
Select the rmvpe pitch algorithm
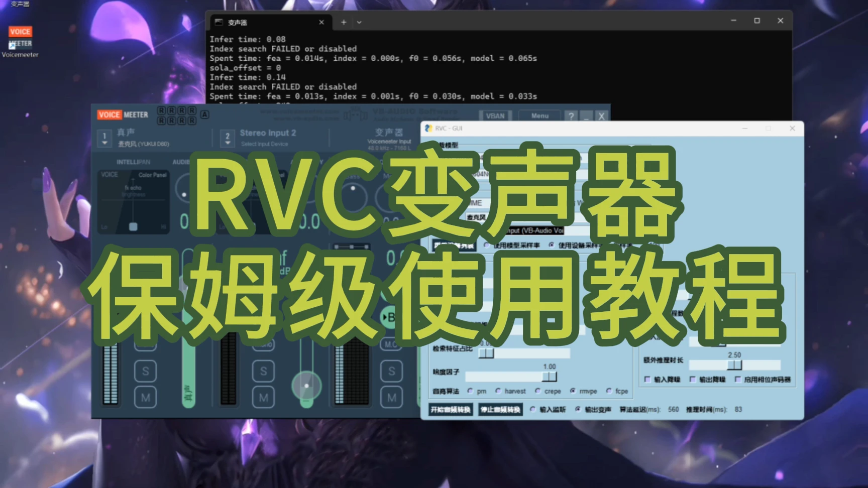(573, 391)
